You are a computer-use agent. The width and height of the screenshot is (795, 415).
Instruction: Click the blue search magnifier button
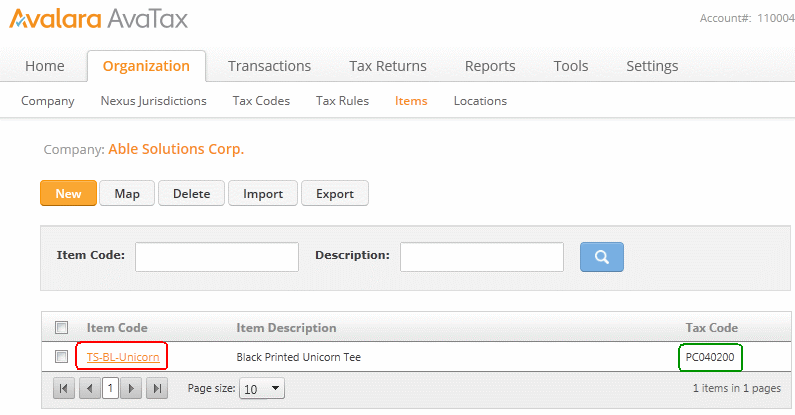602,256
